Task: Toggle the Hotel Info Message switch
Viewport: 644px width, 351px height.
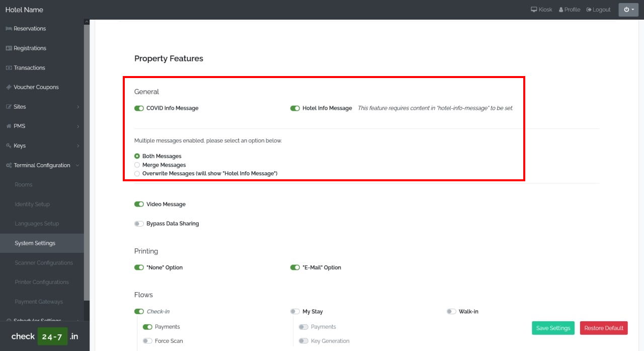Action: tap(295, 108)
